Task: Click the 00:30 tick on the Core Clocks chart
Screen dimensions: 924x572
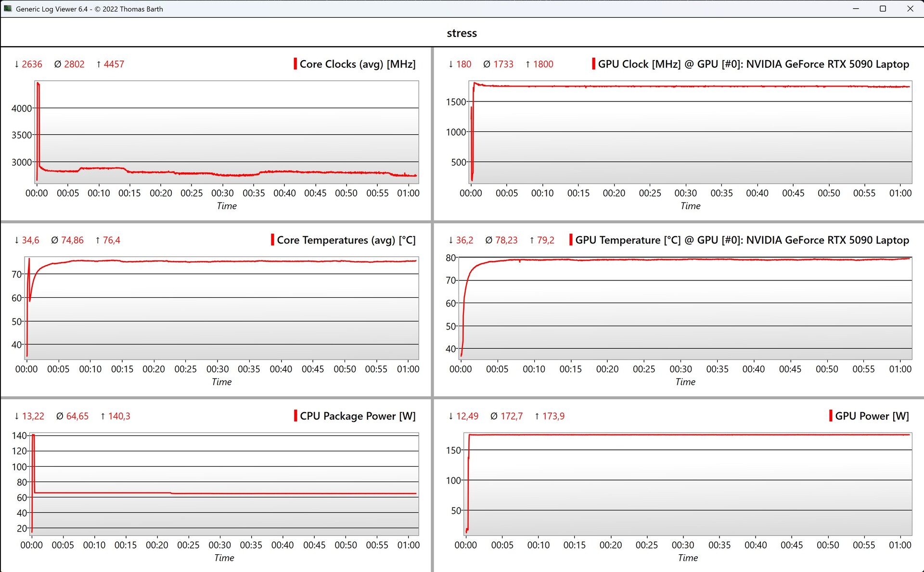Action: coord(222,193)
